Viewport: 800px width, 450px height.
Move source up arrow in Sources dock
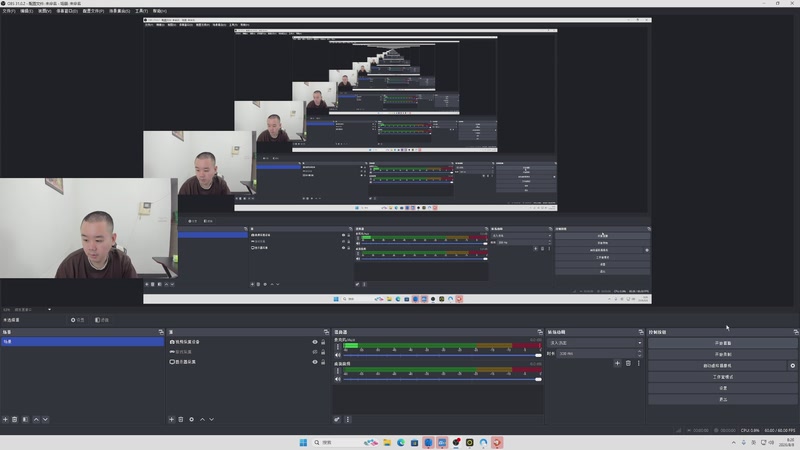click(x=202, y=419)
